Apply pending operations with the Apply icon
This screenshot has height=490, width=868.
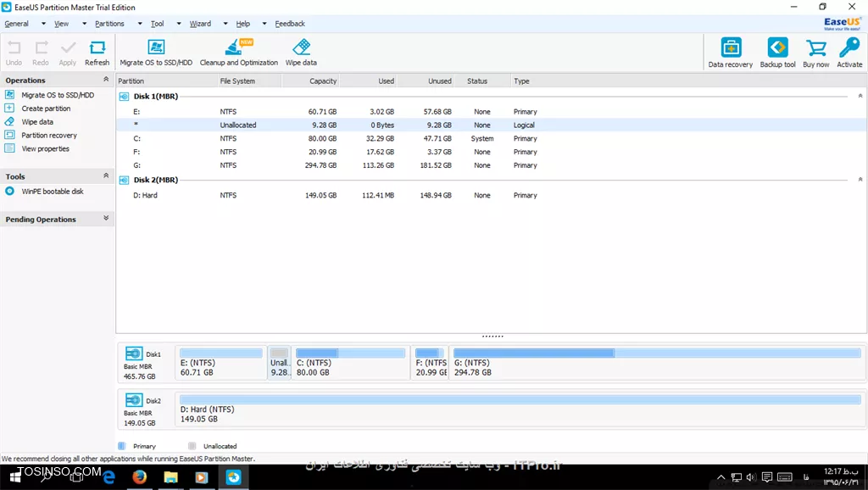tap(68, 53)
